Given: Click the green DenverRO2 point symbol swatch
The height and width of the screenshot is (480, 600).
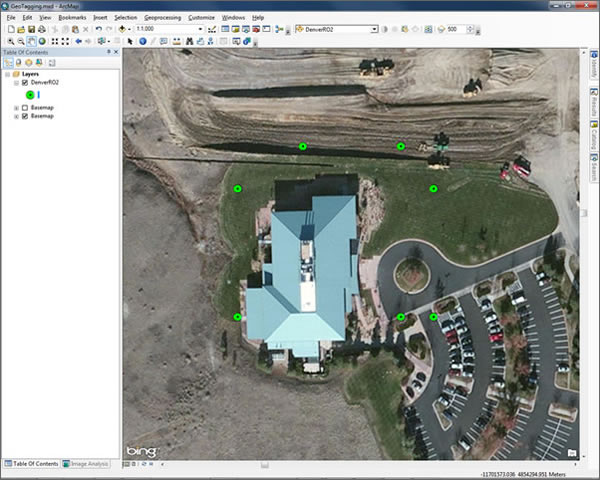Looking at the screenshot, I should click(x=30, y=94).
